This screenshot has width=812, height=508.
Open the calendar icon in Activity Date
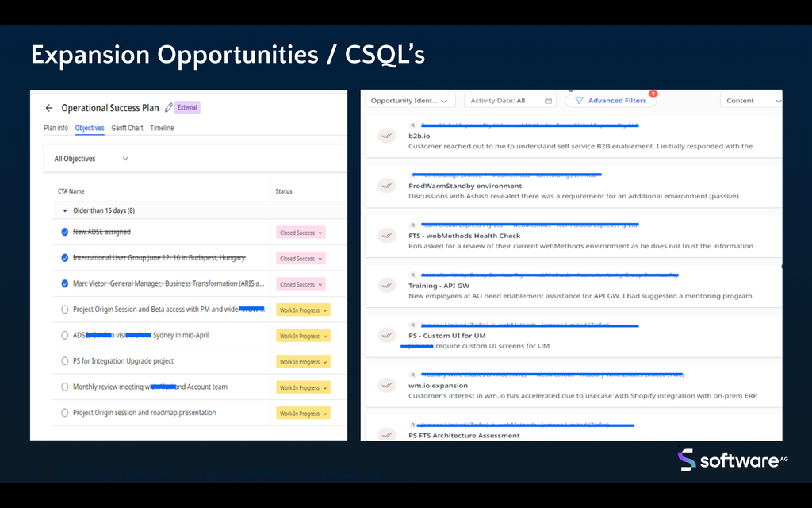pos(549,101)
